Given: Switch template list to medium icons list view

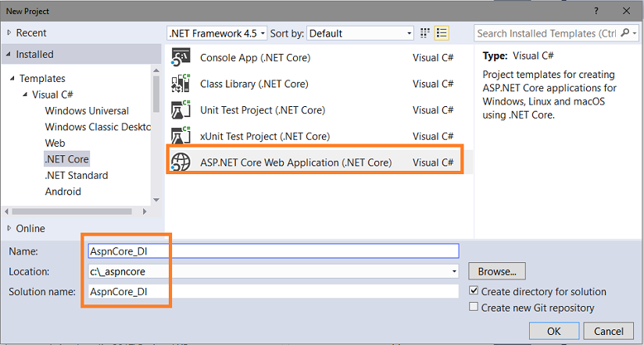Looking at the screenshot, I should click(442, 33).
